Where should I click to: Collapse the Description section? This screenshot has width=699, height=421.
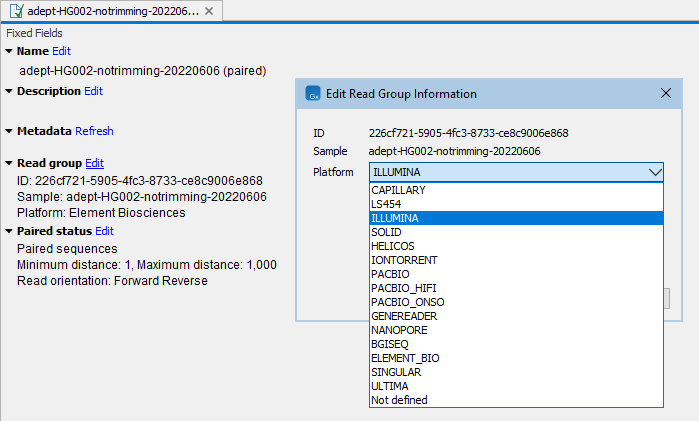(9, 91)
